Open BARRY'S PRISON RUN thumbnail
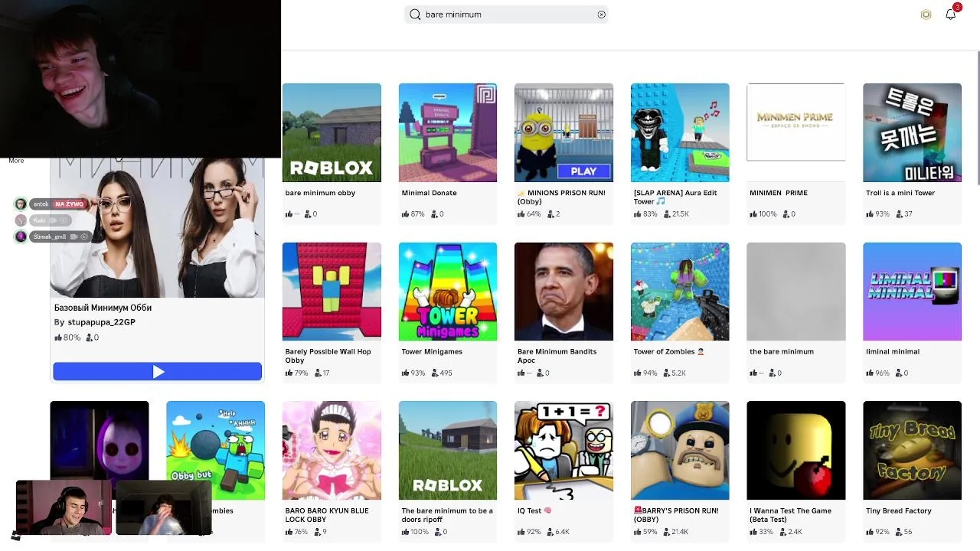The height and width of the screenshot is (551, 980). 680,450
